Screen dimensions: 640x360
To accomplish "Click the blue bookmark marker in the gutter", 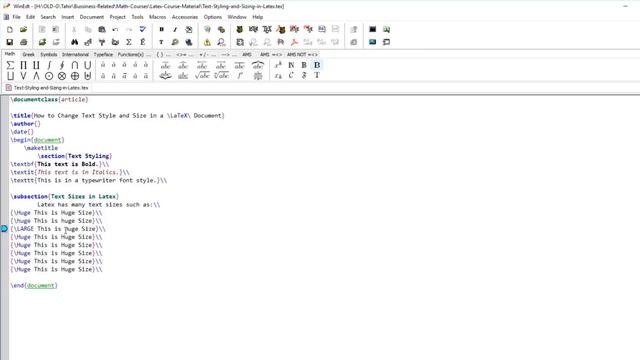I will tap(4, 229).
